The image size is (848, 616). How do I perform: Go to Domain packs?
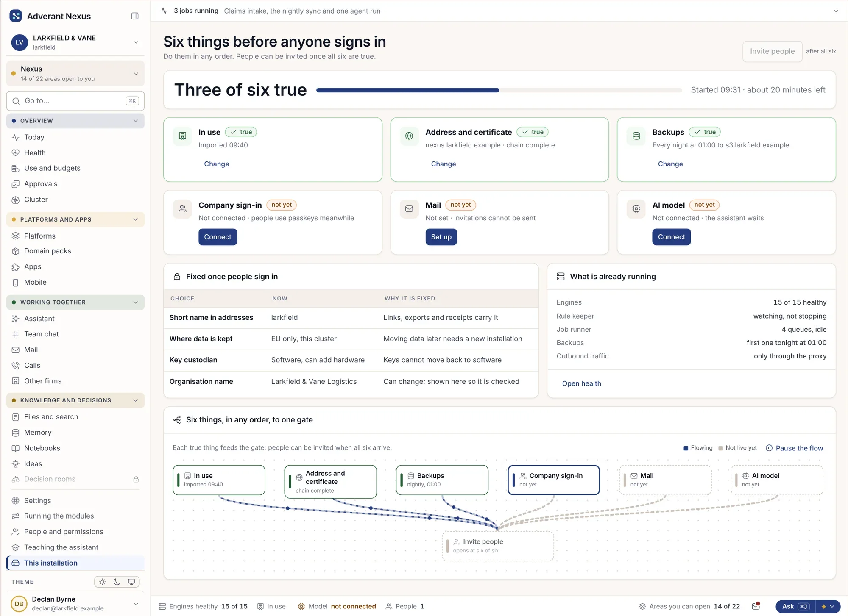(75, 251)
